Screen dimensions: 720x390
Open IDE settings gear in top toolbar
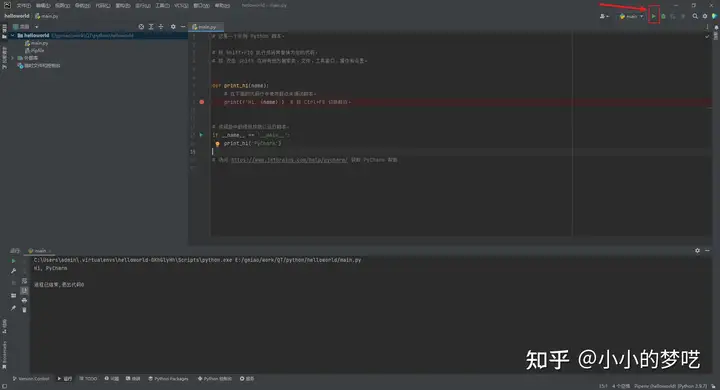705,16
